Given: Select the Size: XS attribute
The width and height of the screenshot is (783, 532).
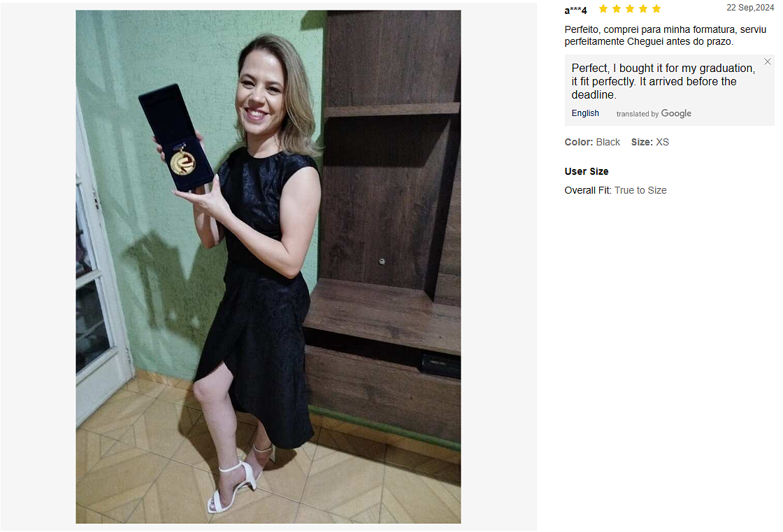Looking at the screenshot, I should 649,142.
